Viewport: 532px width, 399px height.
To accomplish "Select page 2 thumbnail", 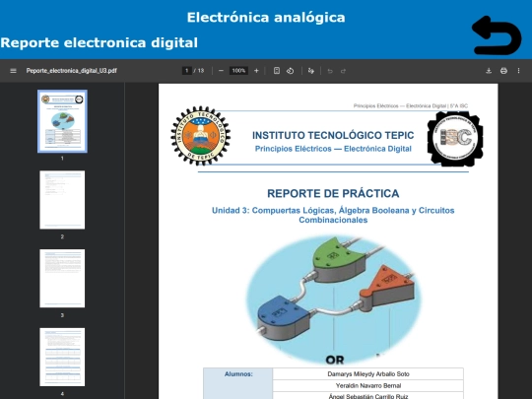I will tap(62, 200).
